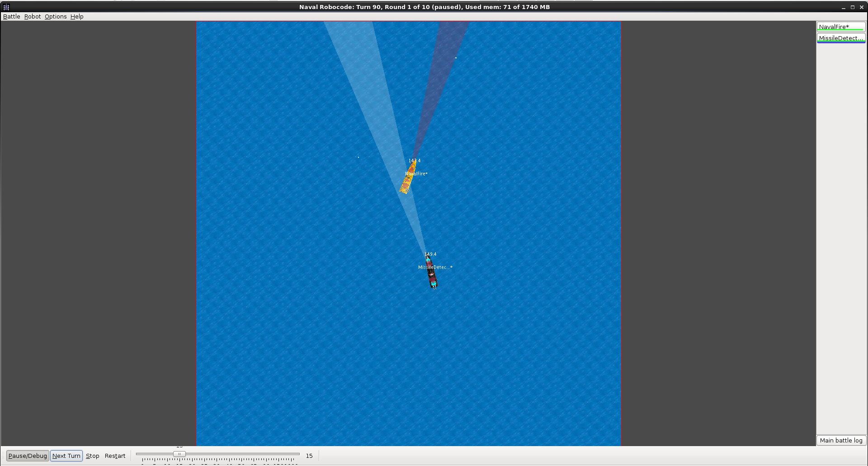This screenshot has height=466, width=868.
Task: Select MissileDetect... in the robot sidebar
Action: click(x=840, y=38)
